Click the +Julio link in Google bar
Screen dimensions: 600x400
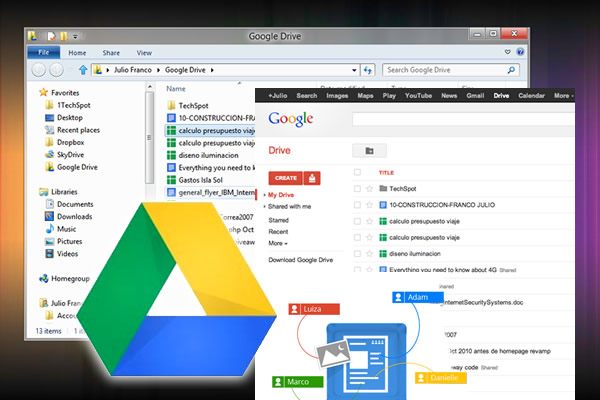coord(277,96)
